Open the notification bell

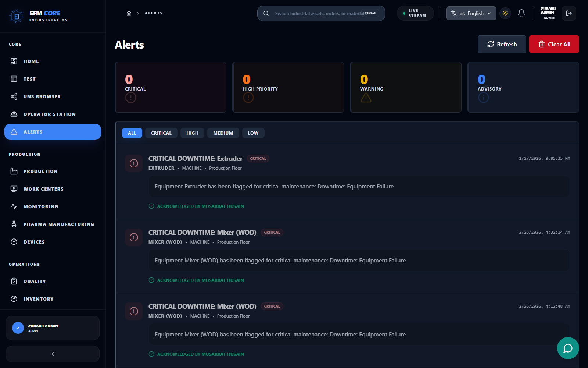(x=521, y=13)
